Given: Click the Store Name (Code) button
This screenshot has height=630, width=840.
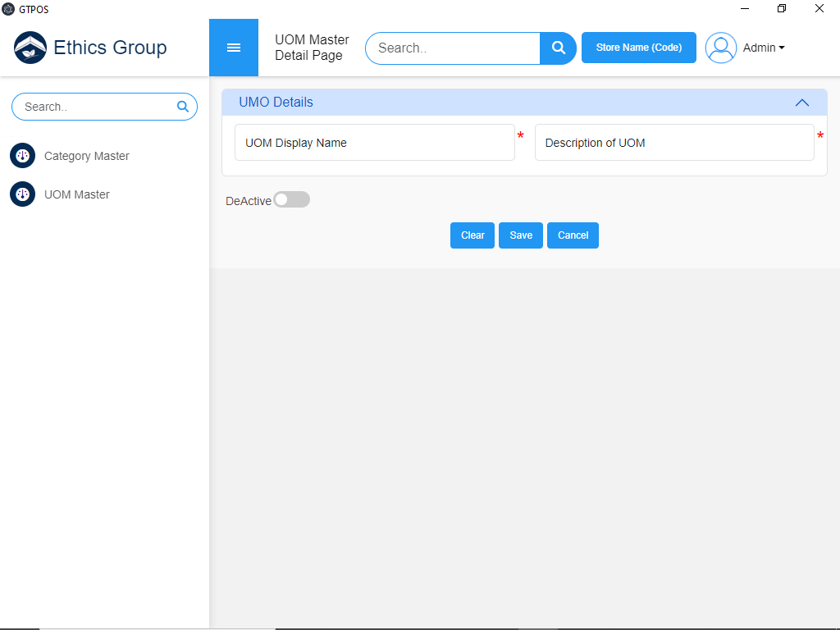Looking at the screenshot, I should coord(638,48).
